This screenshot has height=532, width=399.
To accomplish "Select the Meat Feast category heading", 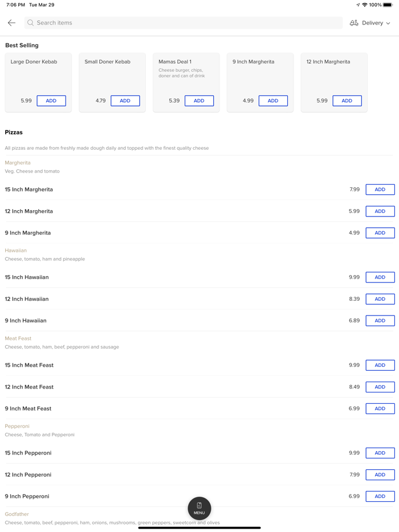I will pyautogui.click(x=18, y=338).
